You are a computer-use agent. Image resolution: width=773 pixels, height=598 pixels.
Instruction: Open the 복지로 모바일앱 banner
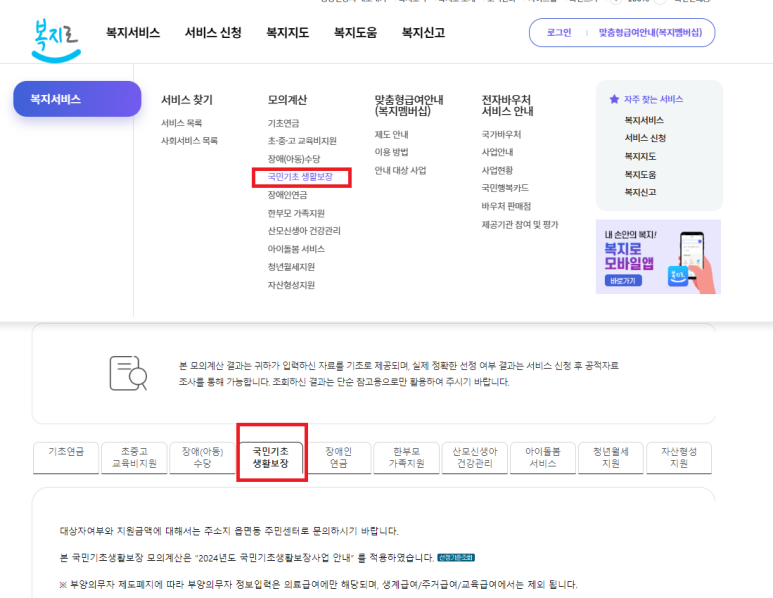click(658, 257)
